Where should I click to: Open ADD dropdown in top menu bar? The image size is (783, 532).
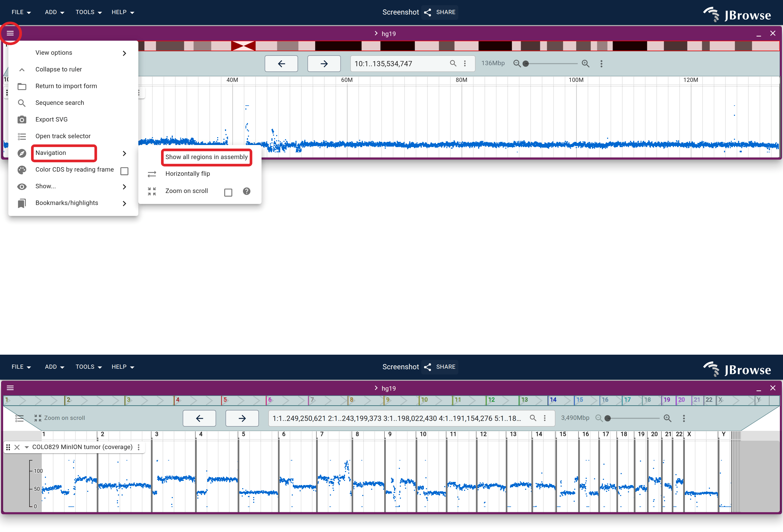click(x=55, y=13)
